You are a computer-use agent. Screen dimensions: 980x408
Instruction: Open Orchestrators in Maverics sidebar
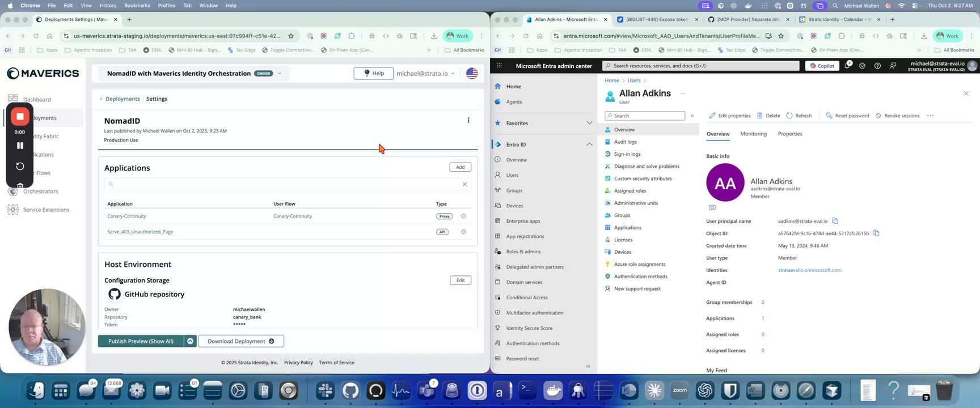point(40,192)
